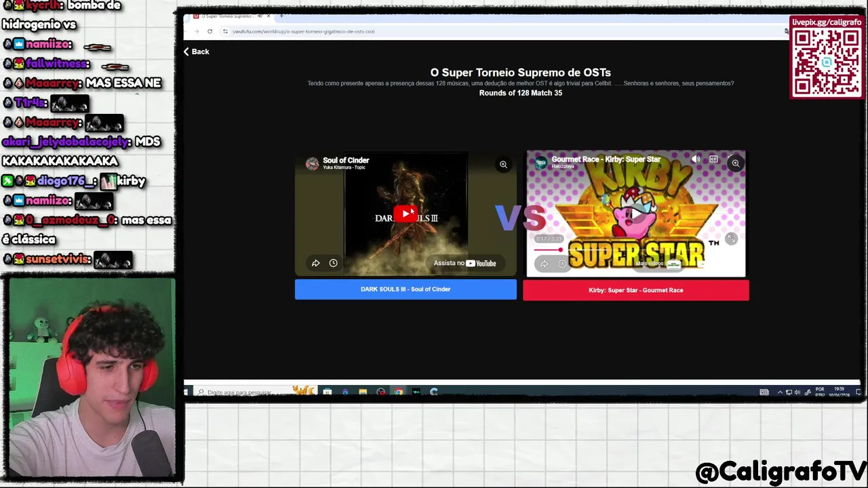The height and width of the screenshot is (488, 868).
Task: Click the browser forward arrow
Action: click(x=197, y=31)
